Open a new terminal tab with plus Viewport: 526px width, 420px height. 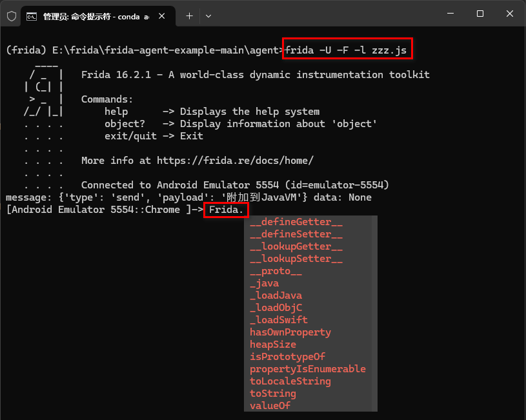pyautogui.click(x=190, y=16)
